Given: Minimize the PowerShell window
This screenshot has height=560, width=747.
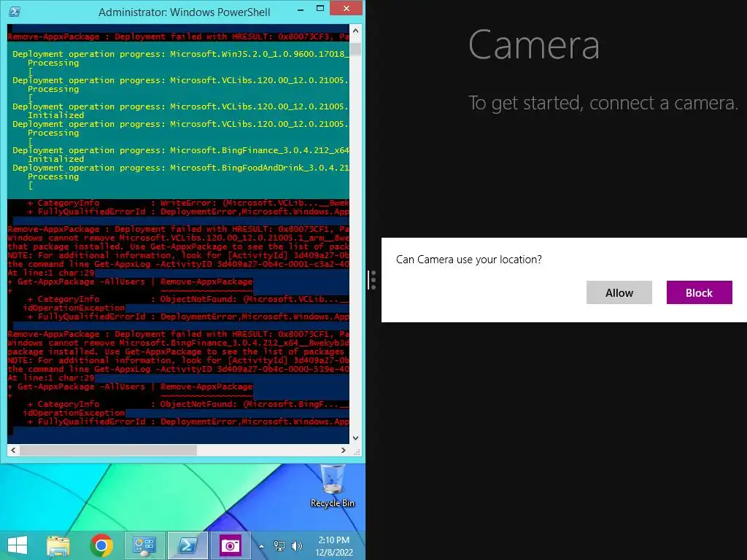Looking at the screenshot, I should (x=301, y=9).
